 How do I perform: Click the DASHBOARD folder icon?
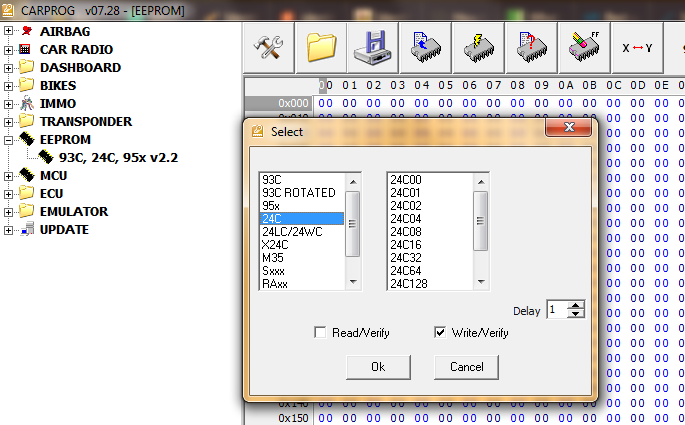[27, 67]
